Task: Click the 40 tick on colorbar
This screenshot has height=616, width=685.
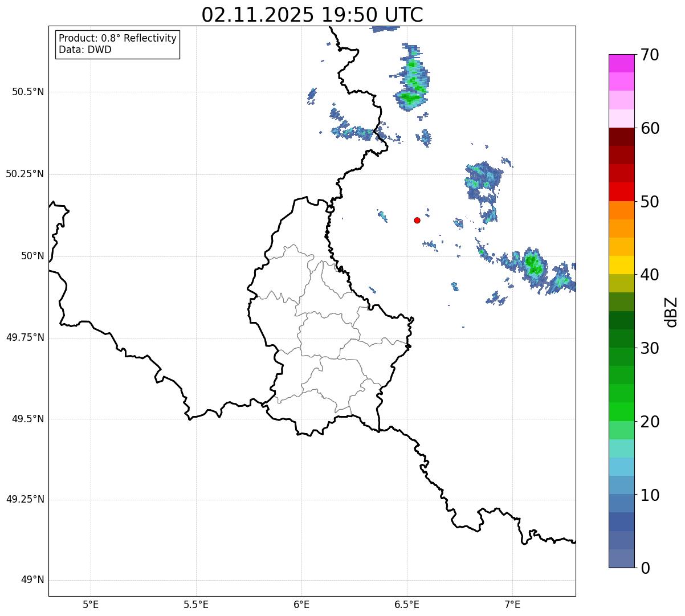Action: coord(650,275)
